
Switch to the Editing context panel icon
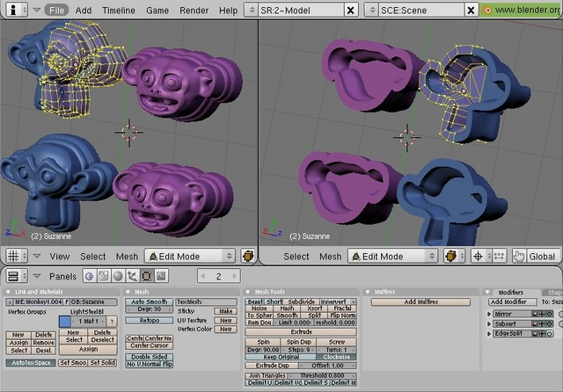pyautogui.click(x=147, y=276)
